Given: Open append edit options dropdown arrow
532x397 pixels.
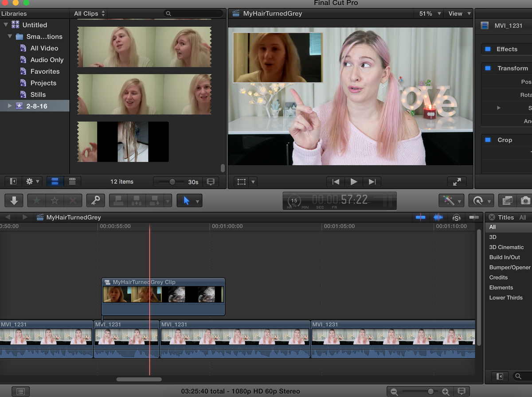Looking at the screenshot, I should 168,201.
